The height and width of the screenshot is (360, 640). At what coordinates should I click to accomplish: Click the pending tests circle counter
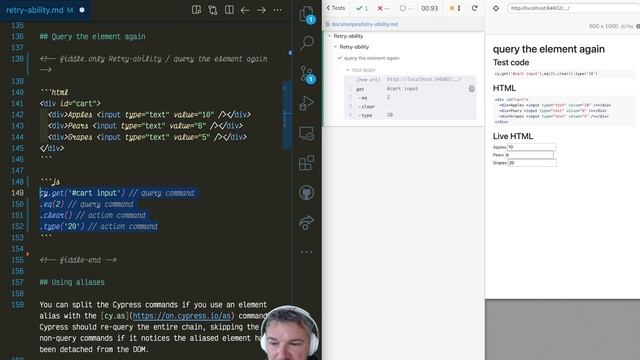[x=406, y=8]
